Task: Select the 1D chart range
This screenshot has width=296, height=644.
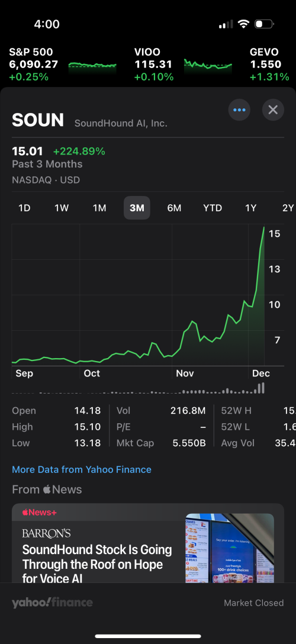Action: (x=25, y=208)
